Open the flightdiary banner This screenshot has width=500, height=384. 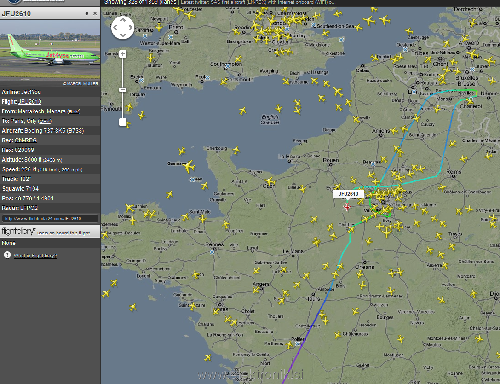(50, 231)
